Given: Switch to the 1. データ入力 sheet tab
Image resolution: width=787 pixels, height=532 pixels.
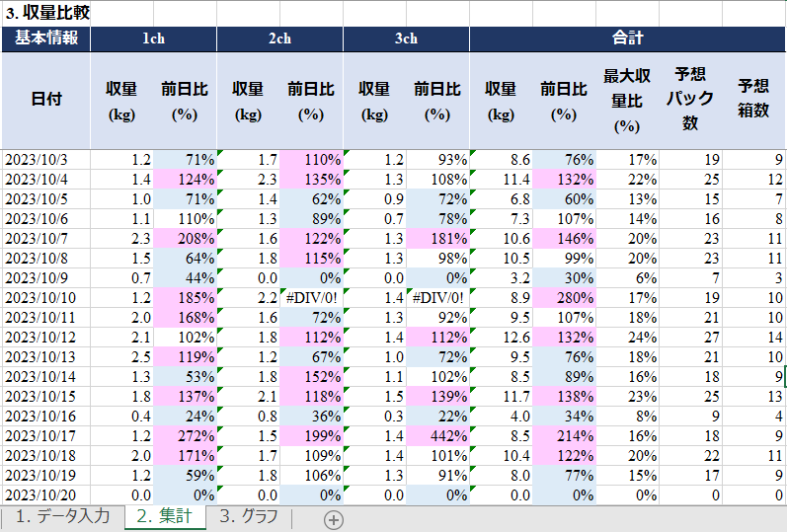Looking at the screenshot, I should [62, 516].
